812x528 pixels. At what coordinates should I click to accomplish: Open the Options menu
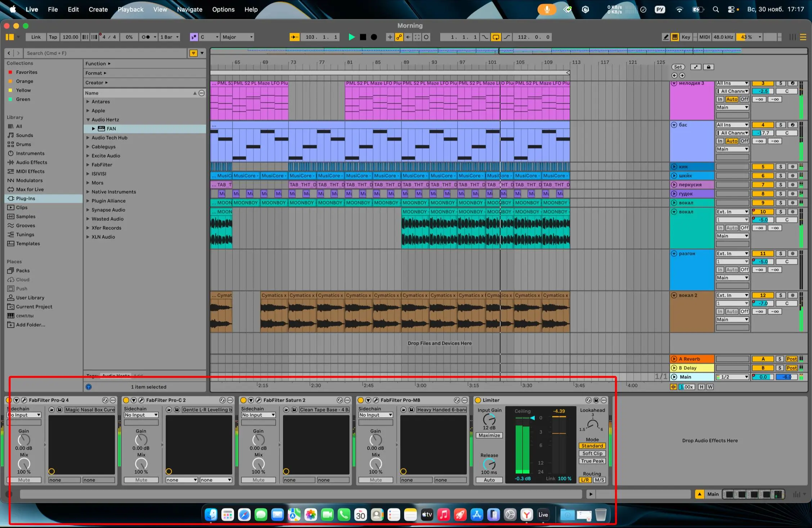pyautogui.click(x=223, y=9)
